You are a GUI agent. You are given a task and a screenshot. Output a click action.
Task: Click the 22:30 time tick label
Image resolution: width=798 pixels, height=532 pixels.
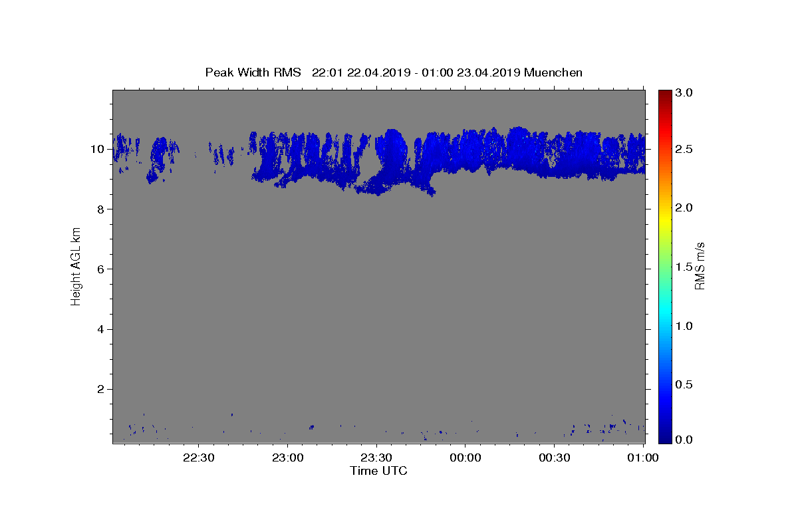click(199, 458)
